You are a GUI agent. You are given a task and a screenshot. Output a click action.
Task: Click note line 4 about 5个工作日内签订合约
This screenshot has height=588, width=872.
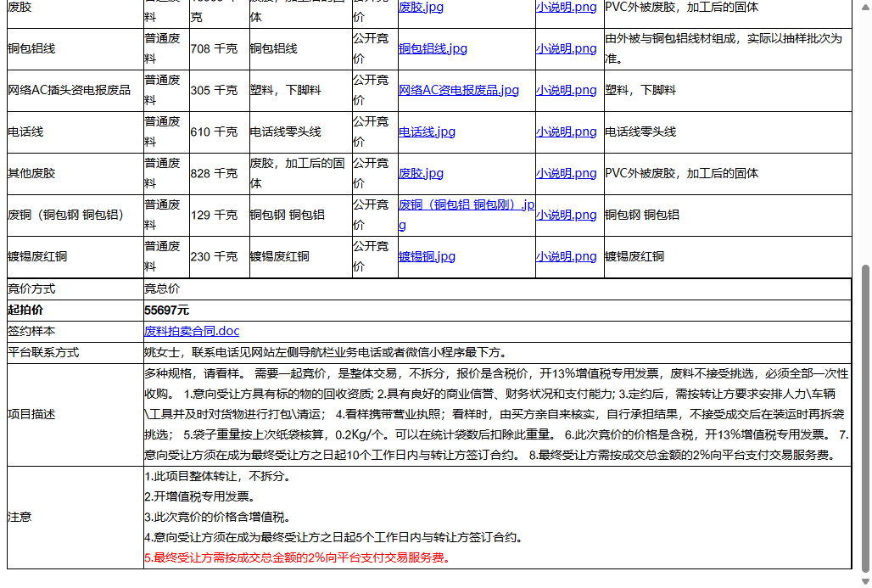(333, 537)
